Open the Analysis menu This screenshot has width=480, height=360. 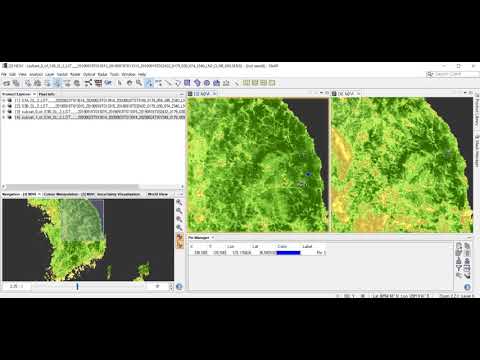pyautogui.click(x=36, y=74)
